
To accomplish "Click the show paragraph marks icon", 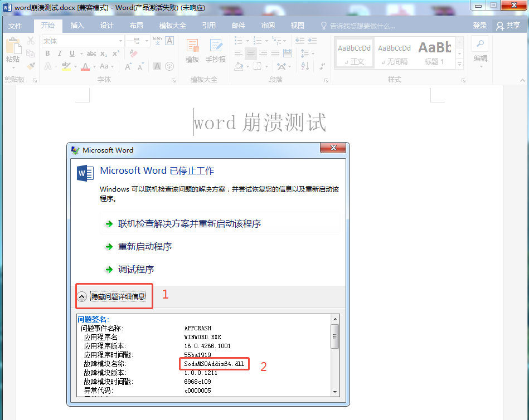I will [x=322, y=66].
